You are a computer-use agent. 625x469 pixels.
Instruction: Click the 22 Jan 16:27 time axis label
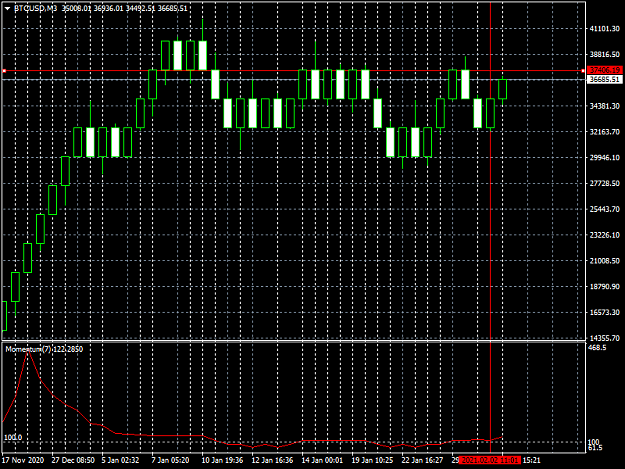click(422, 460)
